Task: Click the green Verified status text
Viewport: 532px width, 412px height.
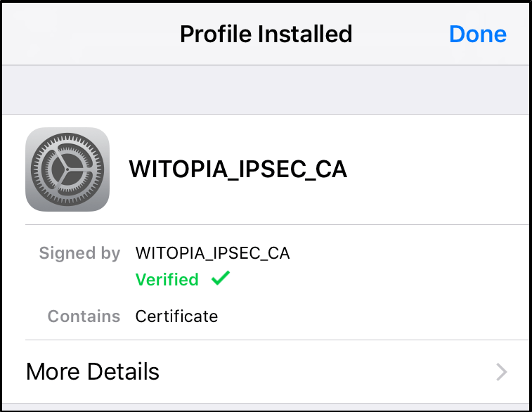Action: (167, 280)
